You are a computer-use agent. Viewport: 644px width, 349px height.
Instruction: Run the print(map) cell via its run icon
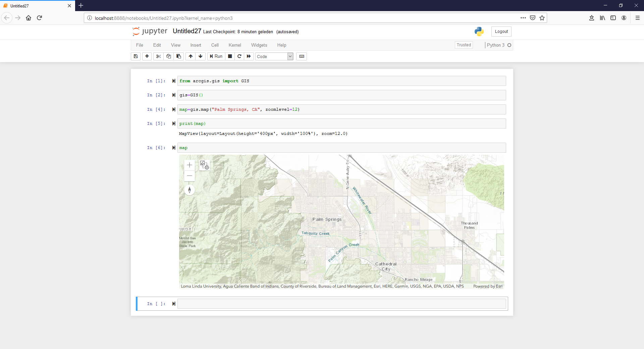174,123
